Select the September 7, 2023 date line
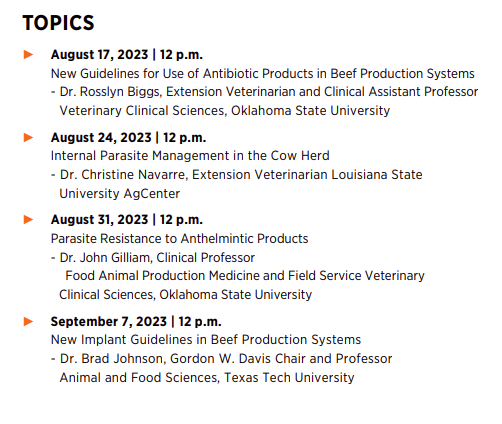Screen dimensions: 502x424 pyautogui.click(x=136, y=321)
